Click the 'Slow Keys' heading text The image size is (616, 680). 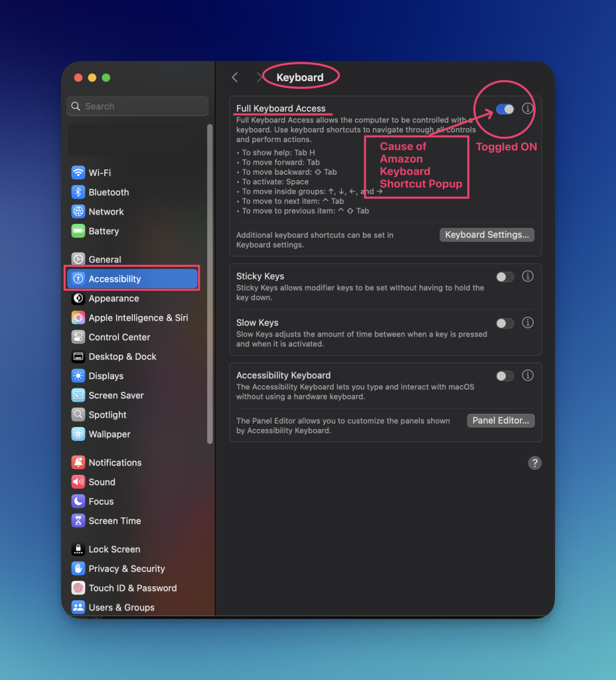click(257, 323)
